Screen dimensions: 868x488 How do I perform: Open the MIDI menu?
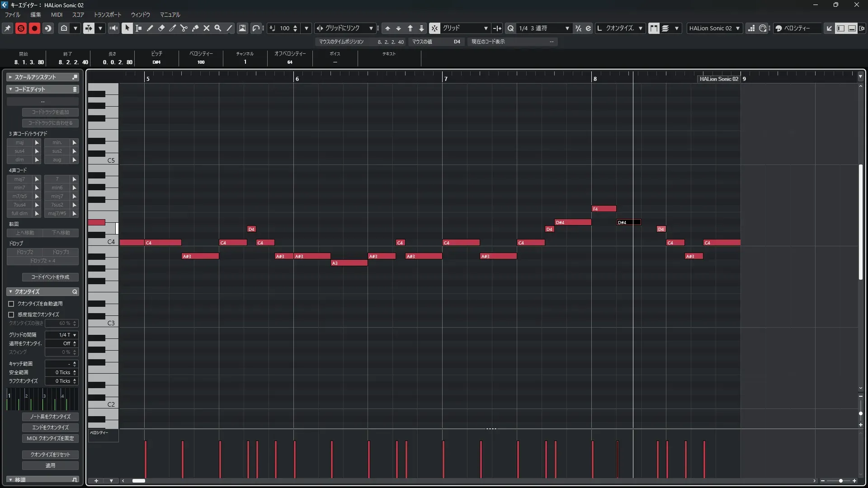[x=57, y=14]
